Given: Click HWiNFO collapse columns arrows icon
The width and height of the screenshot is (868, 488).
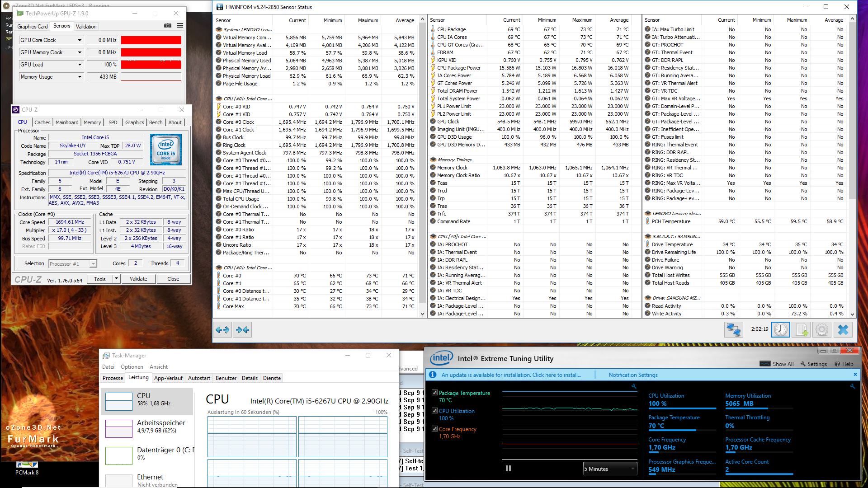Looking at the screenshot, I should point(242,330).
